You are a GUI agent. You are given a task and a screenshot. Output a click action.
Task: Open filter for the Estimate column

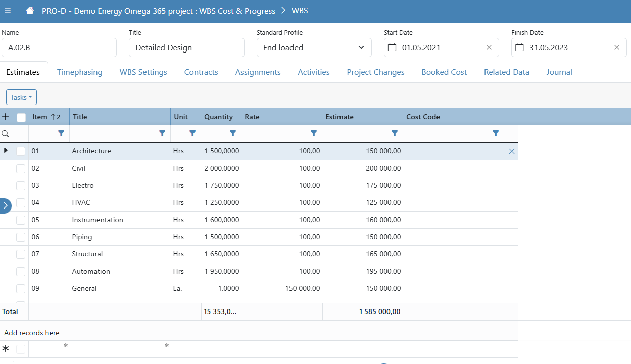pos(395,133)
